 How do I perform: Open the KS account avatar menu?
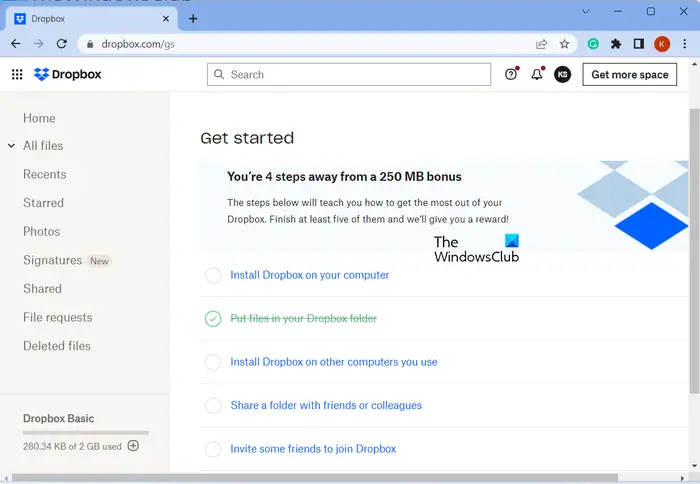coord(562,74)
